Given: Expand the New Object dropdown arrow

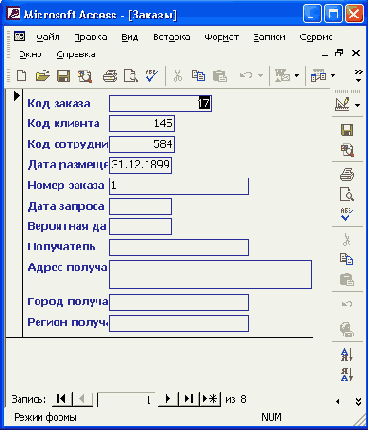Looking at the screenshot, I should pos(333,76).
